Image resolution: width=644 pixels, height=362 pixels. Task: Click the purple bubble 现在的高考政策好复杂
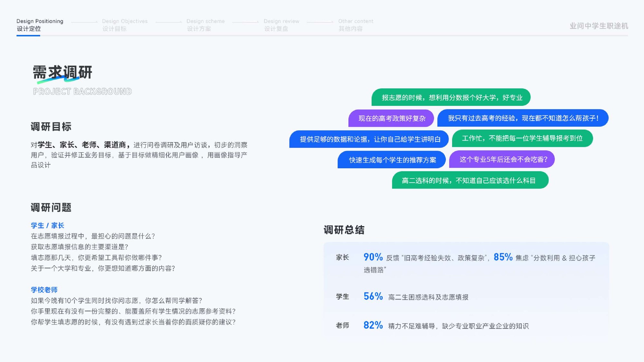point(391,118)
